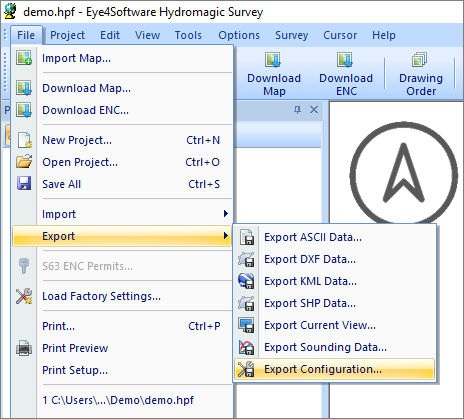Select Print Setup... menu entry
The width and height of the screenshot is (464, 419).
point(122,370)
